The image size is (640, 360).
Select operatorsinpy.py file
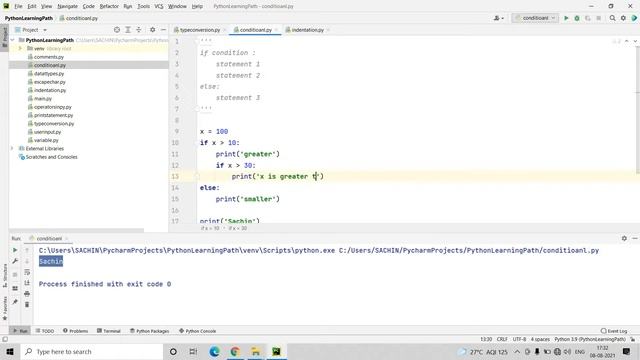click(53, 107)
